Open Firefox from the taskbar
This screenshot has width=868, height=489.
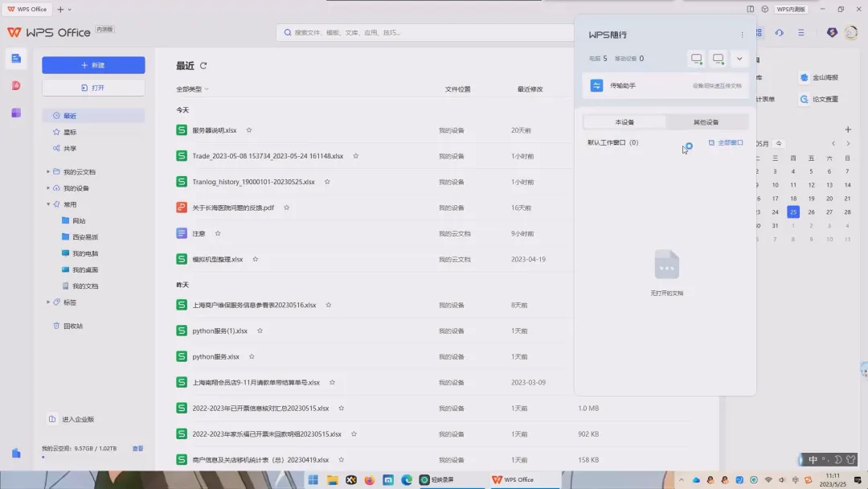[369, 479]
